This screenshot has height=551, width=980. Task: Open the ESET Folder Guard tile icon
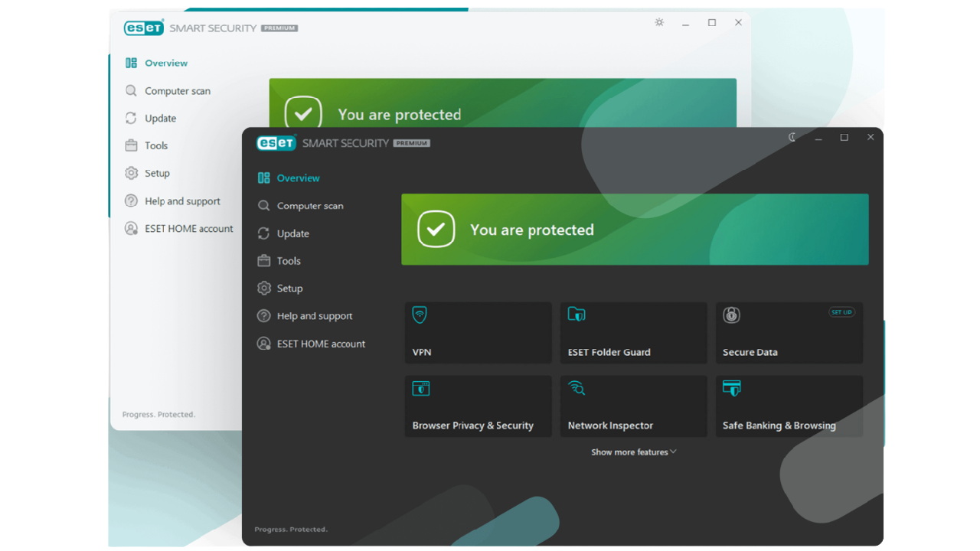click(577, 314)
